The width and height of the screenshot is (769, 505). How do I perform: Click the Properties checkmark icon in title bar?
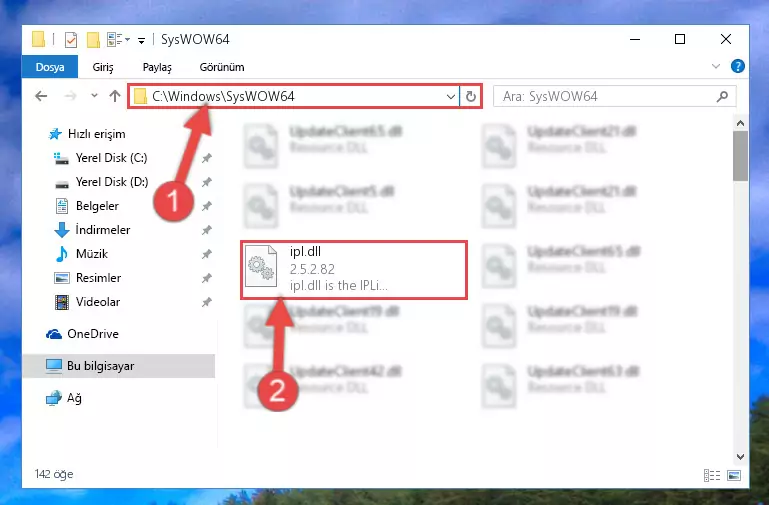(71, 39)
